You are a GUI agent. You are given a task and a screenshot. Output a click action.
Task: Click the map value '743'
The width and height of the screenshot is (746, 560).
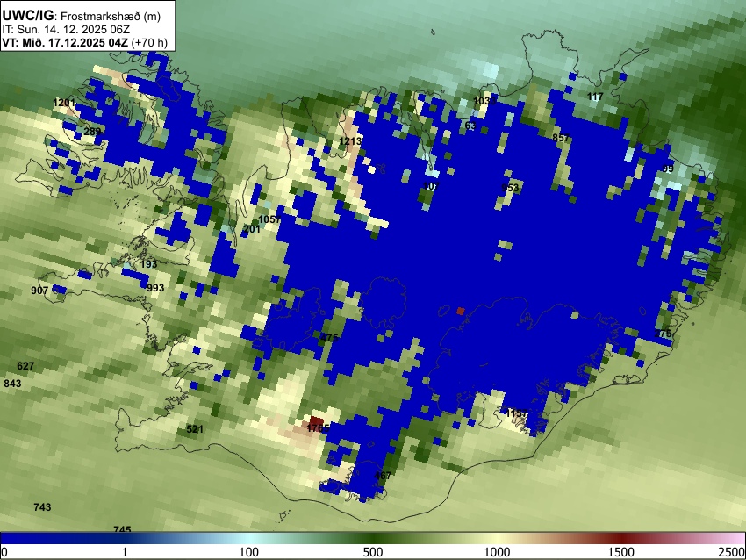pyautogui.click(x=42, y=507)
